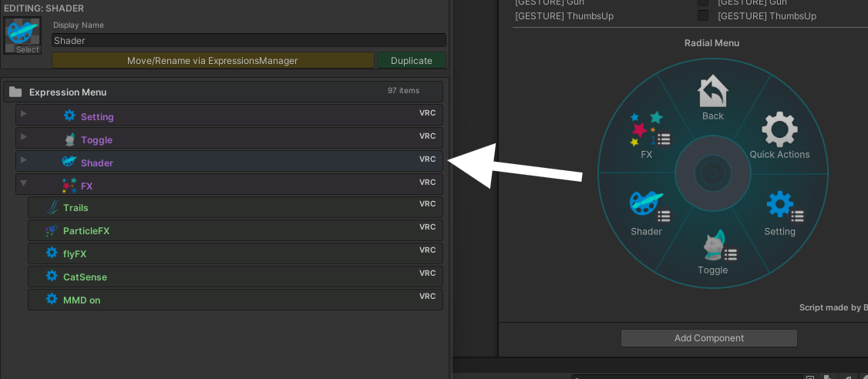This screenshot has height=379, width=868.
Task: Click Back house icon in radial menu
Action: click(713, 92)
